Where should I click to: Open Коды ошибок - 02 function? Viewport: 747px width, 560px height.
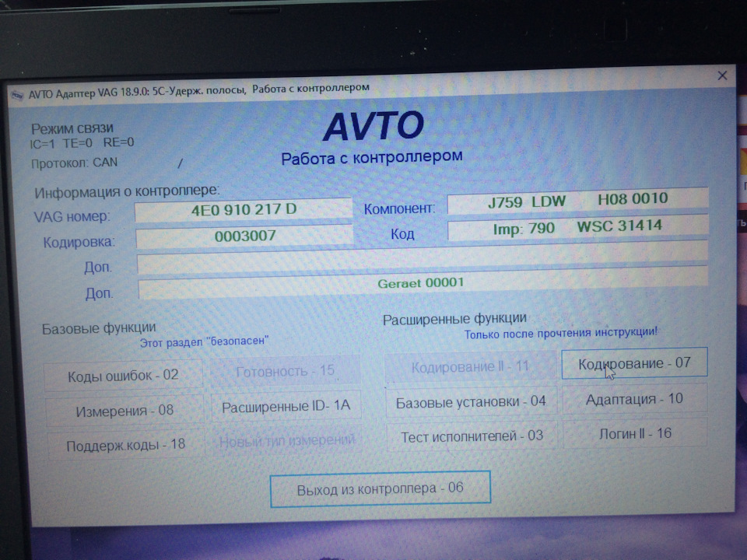[x=124, y=375]
